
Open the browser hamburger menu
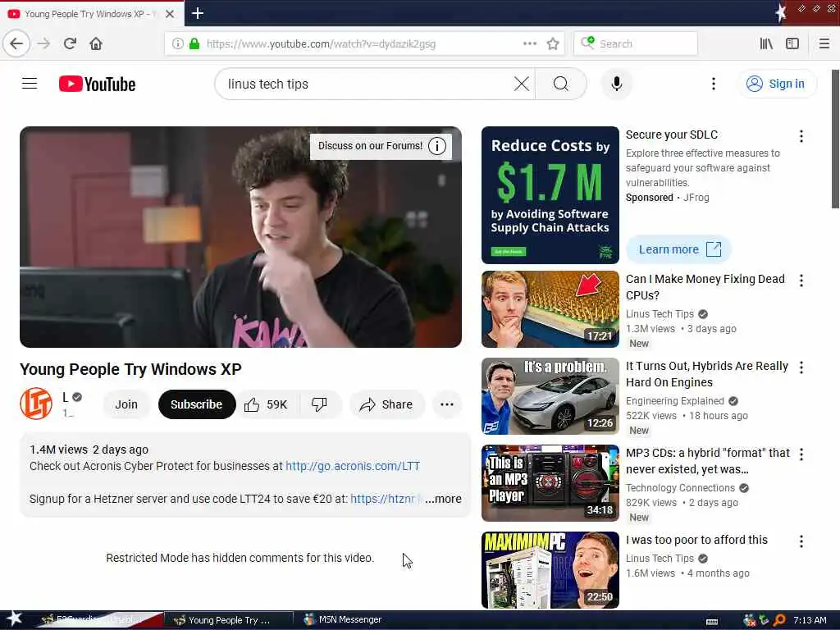click(x=824, y=43)
